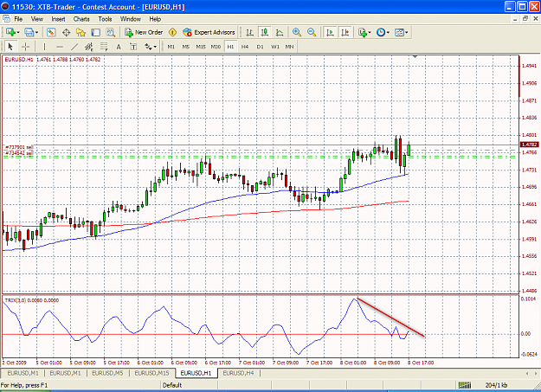This screenshot has width=541, height=392.
Task: Switch to the EURUSD,M15 chart tab
Action: pyautogui.click(x=151, y=373)
